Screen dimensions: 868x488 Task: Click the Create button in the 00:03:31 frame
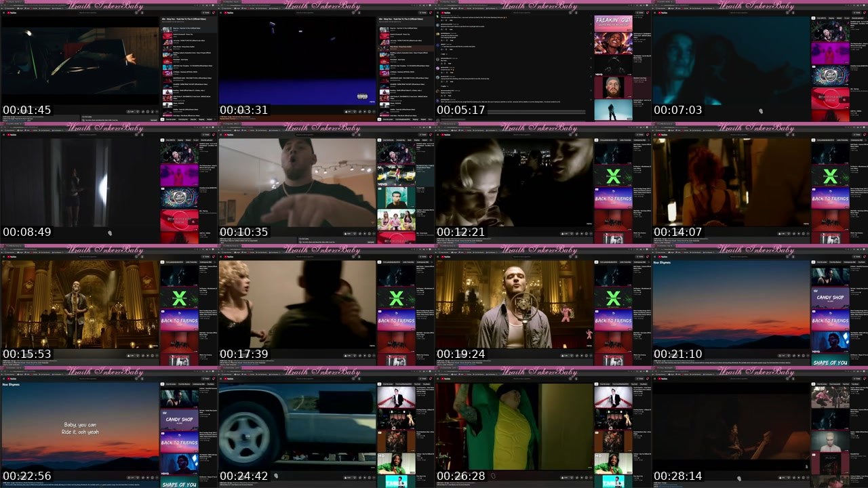tap(423, 12)
